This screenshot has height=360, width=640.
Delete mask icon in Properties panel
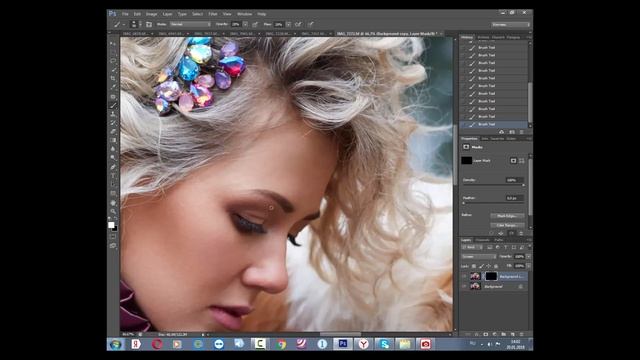click(521, 233)
